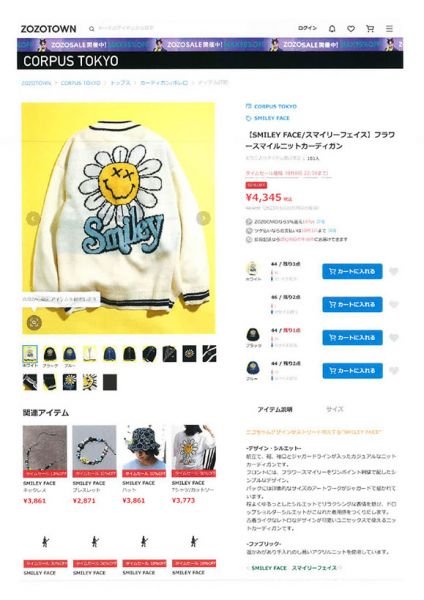The height and width of the screenshot is (600, 424).
Task: Show previous product image arrow
Action: pyautogui.click(x=34, y=218)
